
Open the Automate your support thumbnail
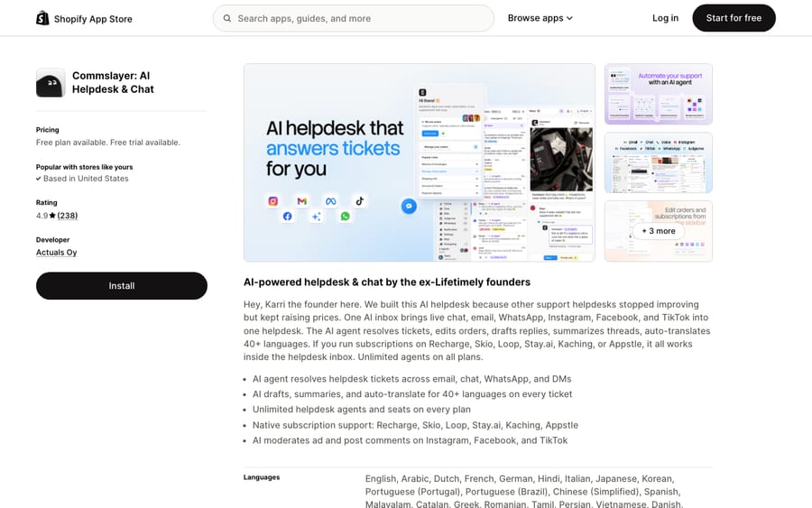(x=659, y=94)
